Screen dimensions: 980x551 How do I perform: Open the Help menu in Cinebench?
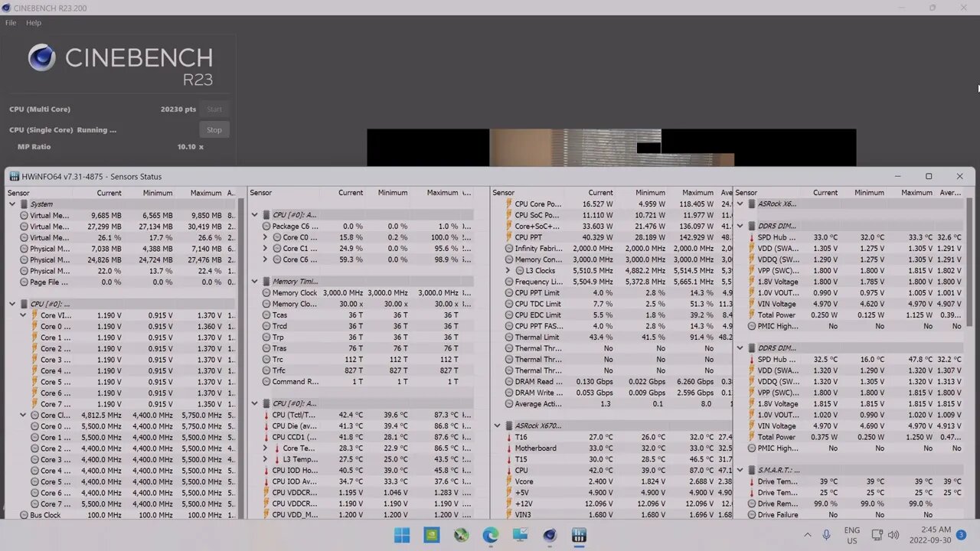34,23
